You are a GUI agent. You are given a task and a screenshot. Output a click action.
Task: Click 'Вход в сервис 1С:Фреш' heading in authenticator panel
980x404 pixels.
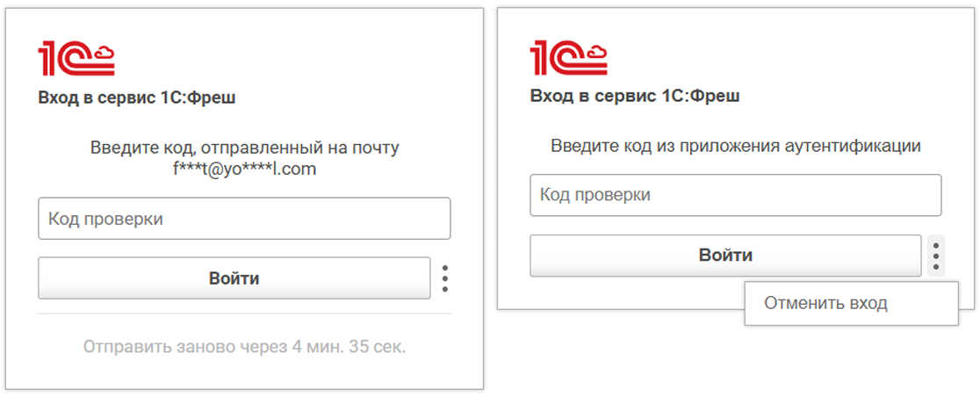pyautogui.click(x=634, y=95)
